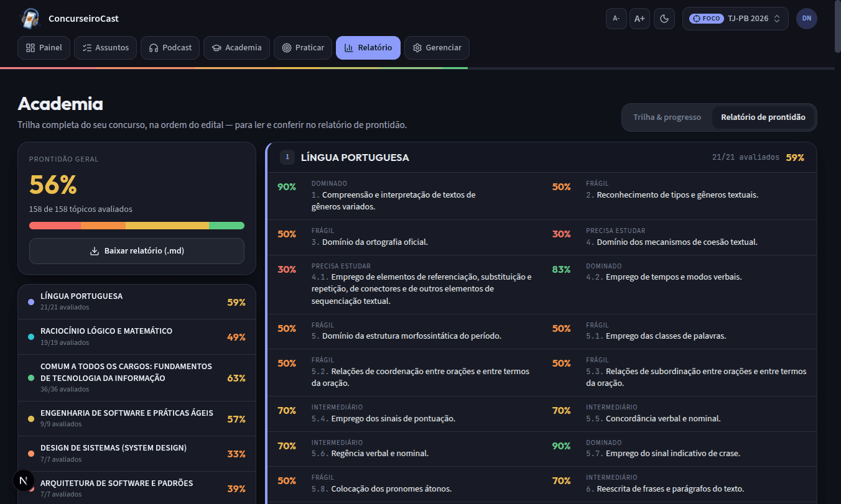
Task: Open the Academia nav tab
Action: 237,48
